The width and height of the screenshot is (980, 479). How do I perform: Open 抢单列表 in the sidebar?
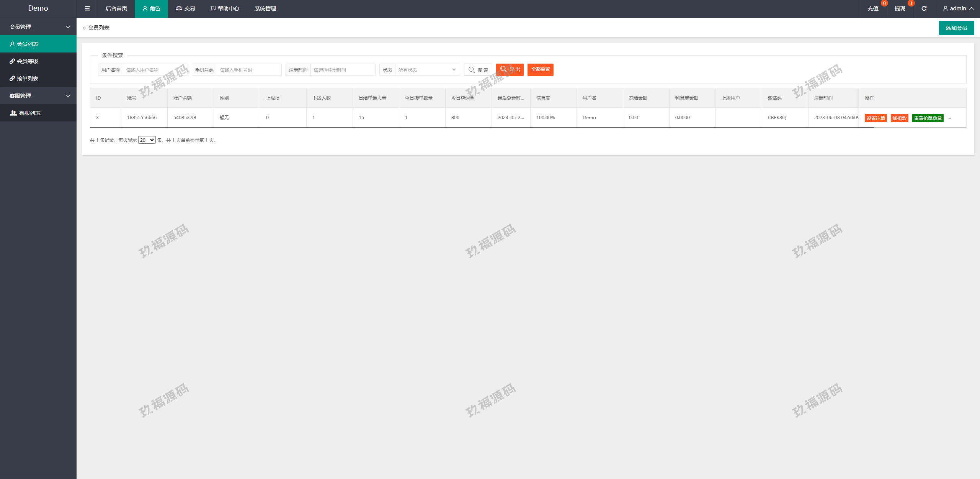28,79
